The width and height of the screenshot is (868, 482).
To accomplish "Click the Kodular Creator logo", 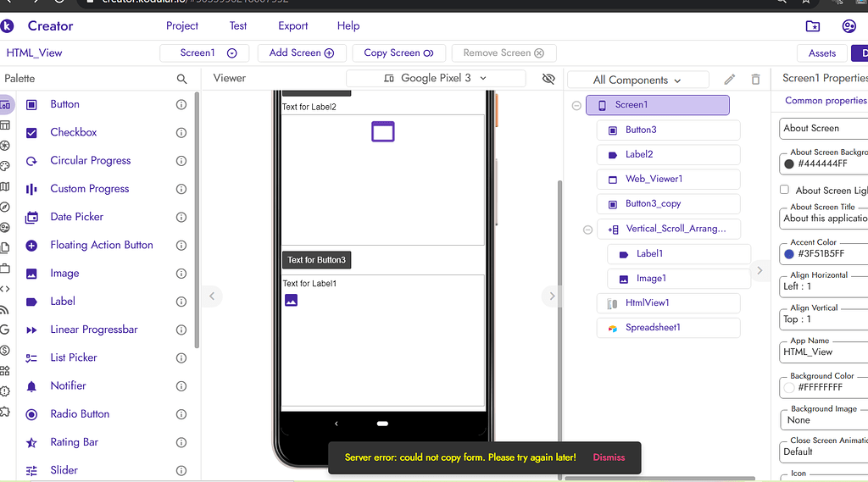I will pyautogui.click(x=8, y=26).
